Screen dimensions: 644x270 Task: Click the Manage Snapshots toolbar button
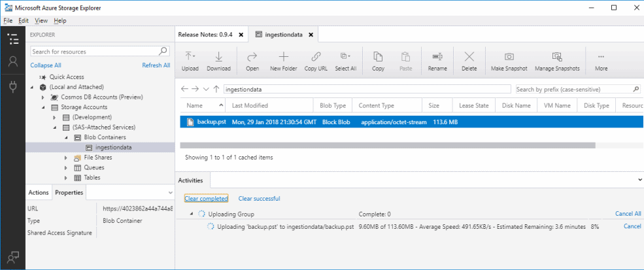click(557, 61)
